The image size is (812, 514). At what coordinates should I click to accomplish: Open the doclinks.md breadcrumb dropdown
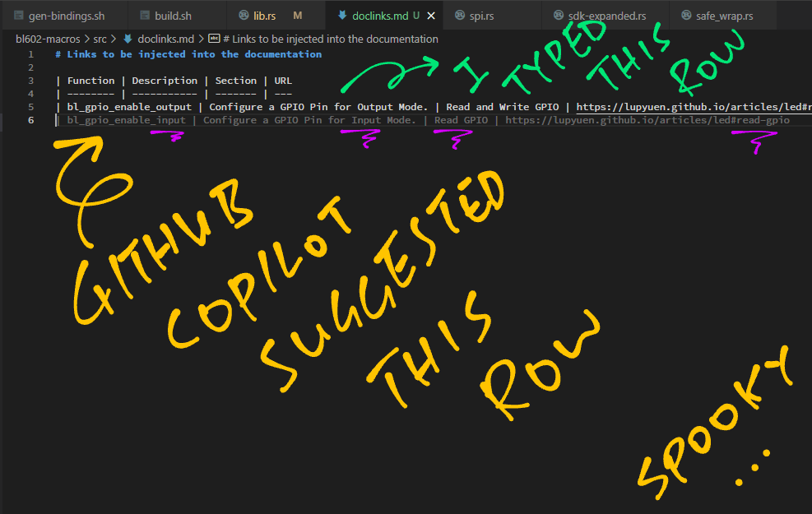click(x=165, y=39)
